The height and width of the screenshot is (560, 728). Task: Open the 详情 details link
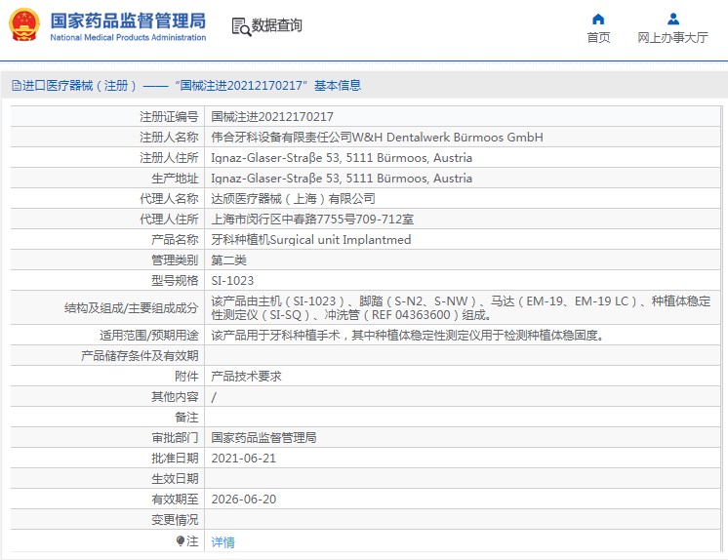[x=222, y=541]
